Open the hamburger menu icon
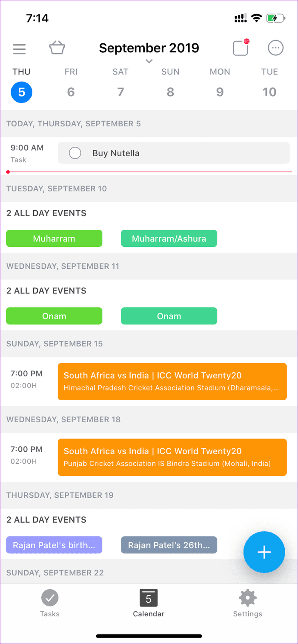 click(20, 49)
